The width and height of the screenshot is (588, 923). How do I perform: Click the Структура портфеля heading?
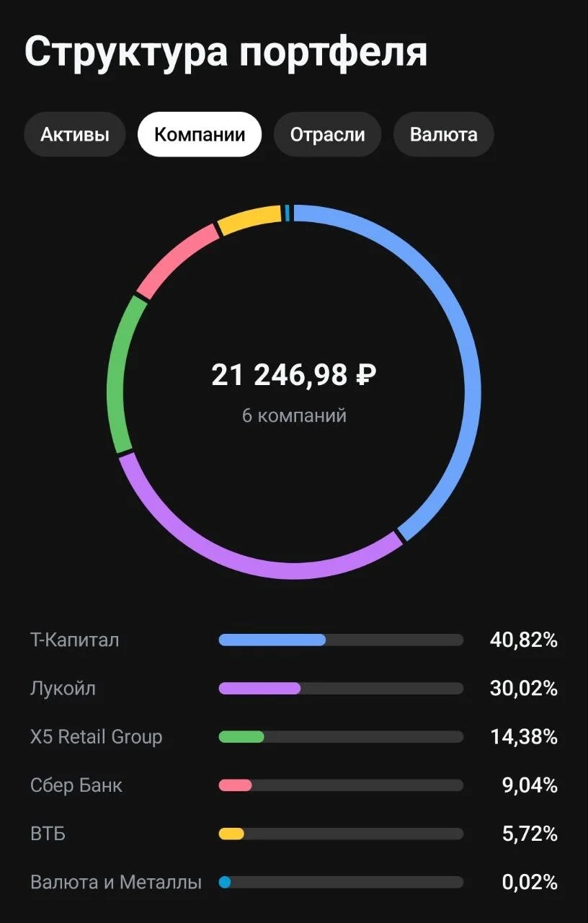point(226,53)
